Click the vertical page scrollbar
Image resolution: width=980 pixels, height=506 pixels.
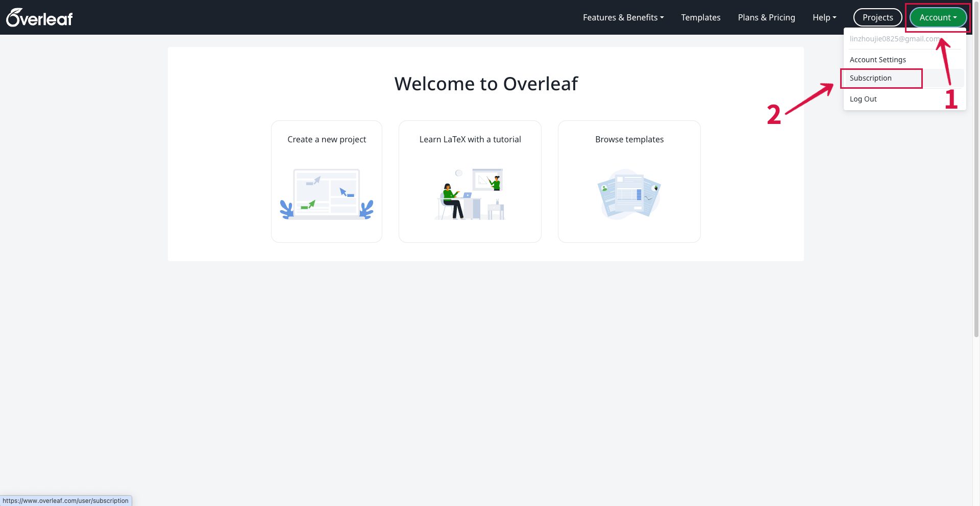[x=976, y=168]
